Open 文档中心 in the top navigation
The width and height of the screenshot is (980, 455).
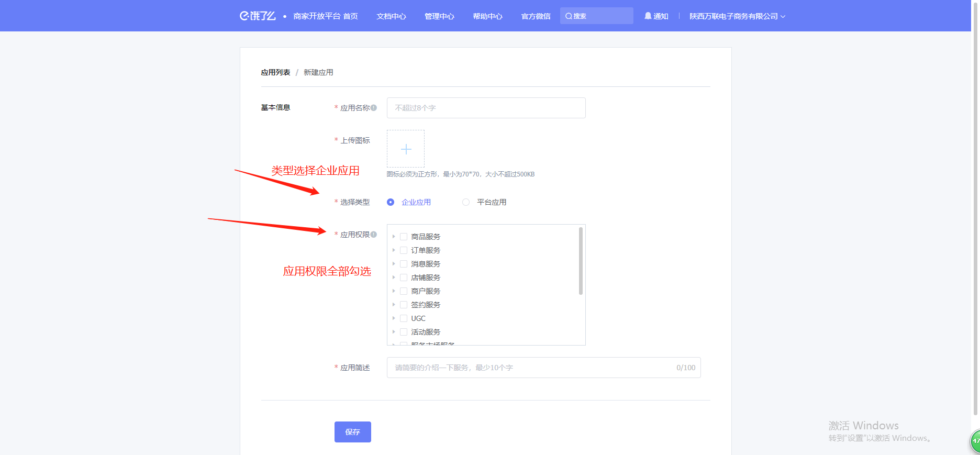[391, 16]
